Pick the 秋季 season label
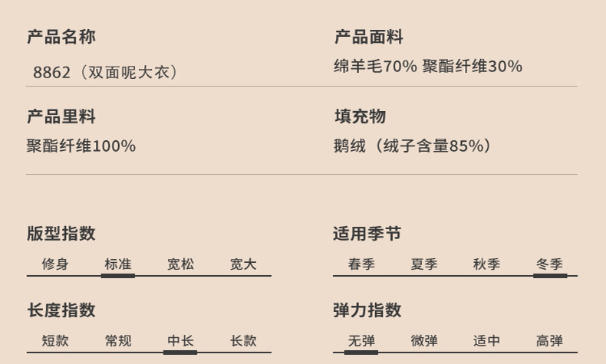The height and width of the screenshot is (364, 606). point(487,264)
